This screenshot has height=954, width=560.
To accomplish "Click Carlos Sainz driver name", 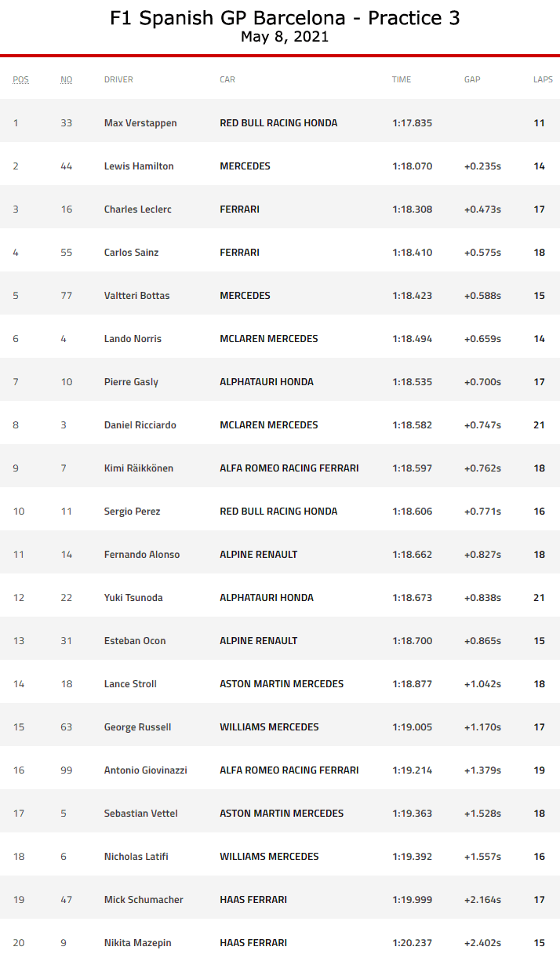I will click(x=131, y=253).
